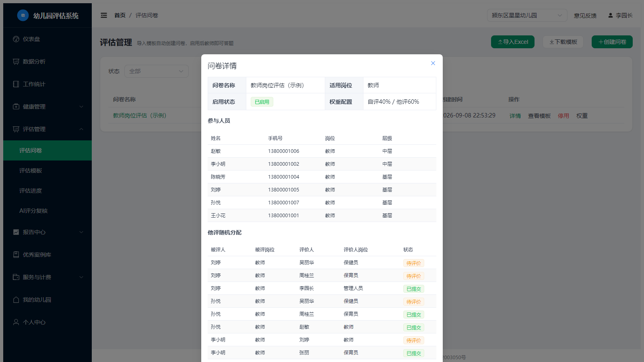Close the 问卷详情 dialog
This screenshot has height=362, width=644.
(433, 63)
